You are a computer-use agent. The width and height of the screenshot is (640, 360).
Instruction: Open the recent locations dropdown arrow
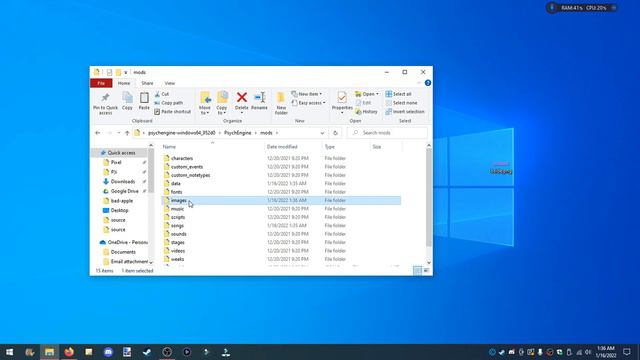[118, 133]
